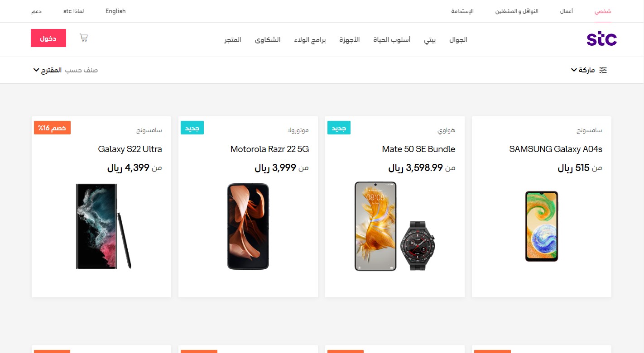The image size is (644, 353).
Task: Click the خصم 16% badge on Galaxy S22 Ultra
Action: pyautogui.click(x=52, y=128)
